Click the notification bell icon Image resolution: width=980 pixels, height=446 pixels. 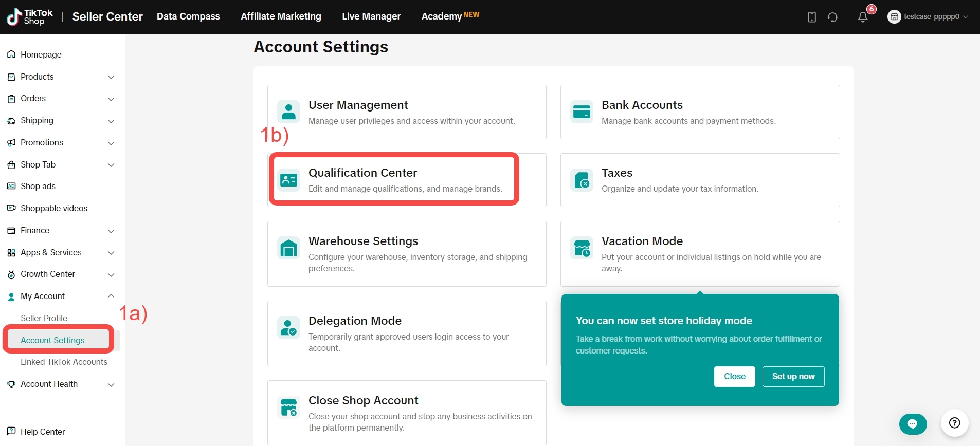tap(863, 17)
